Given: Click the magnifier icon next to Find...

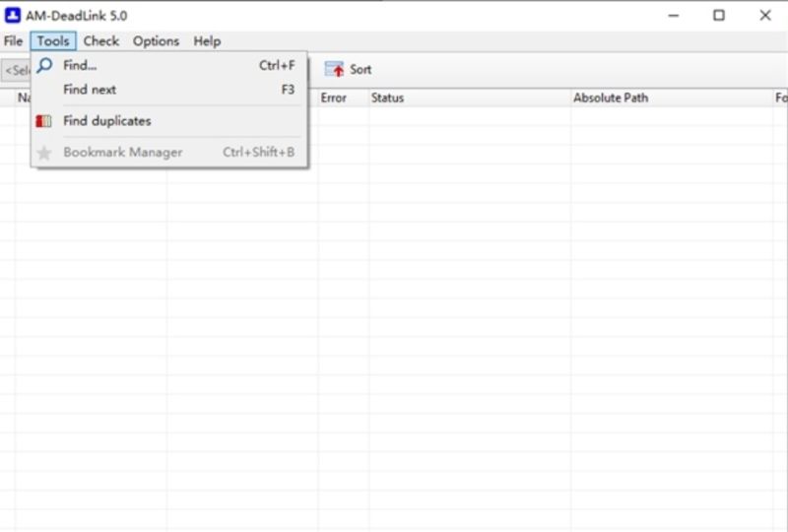Looking at the screenshot, I should tap(44, 65).
